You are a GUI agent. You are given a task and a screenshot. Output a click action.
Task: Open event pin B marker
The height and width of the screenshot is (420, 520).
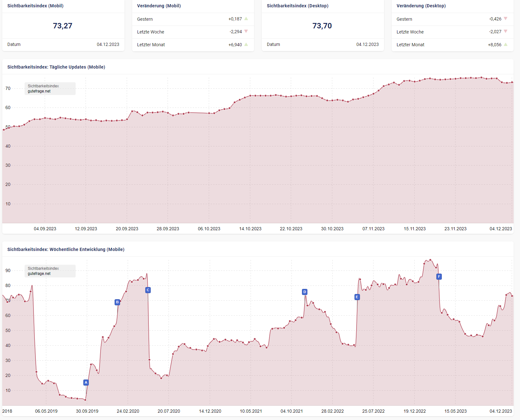pyautogui.click(x=117, y=302)
